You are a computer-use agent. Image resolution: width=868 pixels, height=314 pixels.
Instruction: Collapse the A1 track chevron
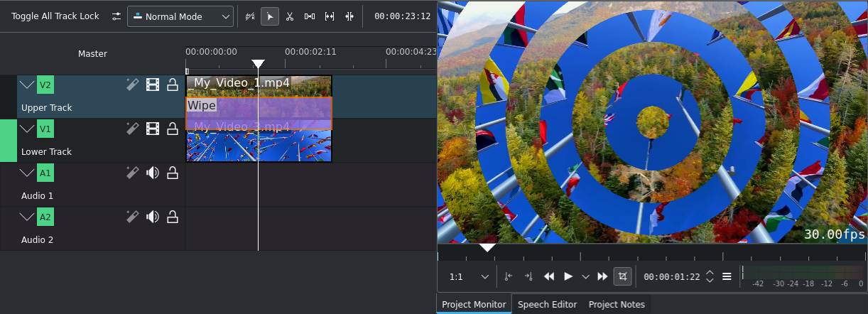pos(27,173)
